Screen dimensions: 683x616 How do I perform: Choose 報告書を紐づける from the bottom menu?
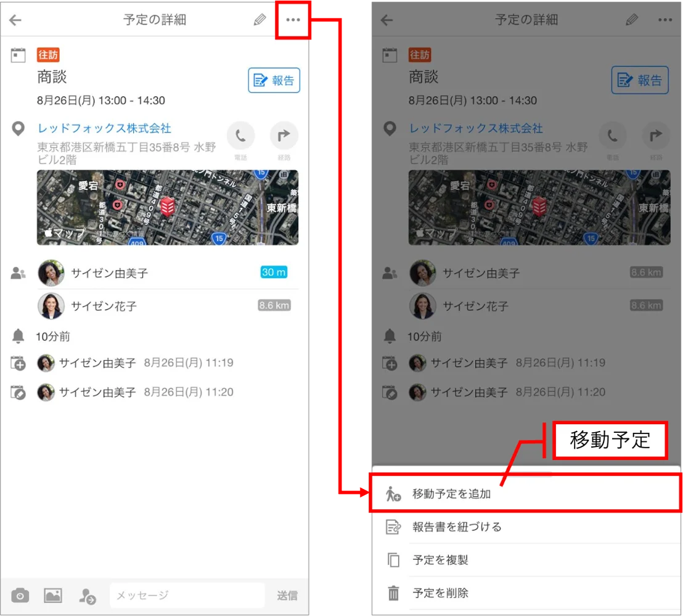click(x=525, y=527)
